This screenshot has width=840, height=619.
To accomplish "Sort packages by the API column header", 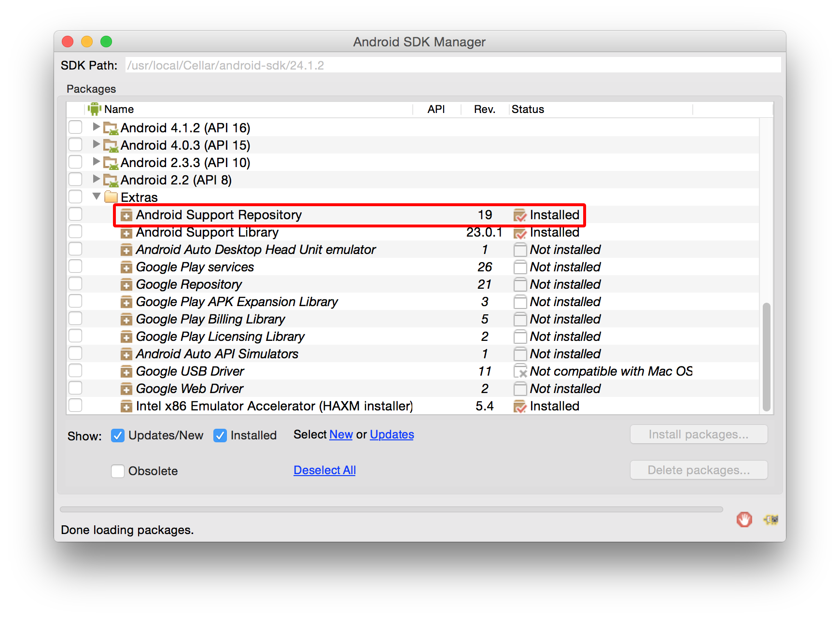I will (x=435, y=109).
